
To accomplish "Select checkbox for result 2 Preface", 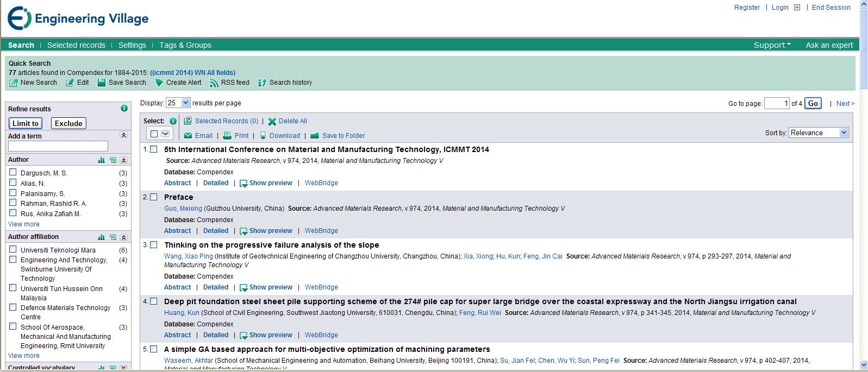I will point(154,197).
